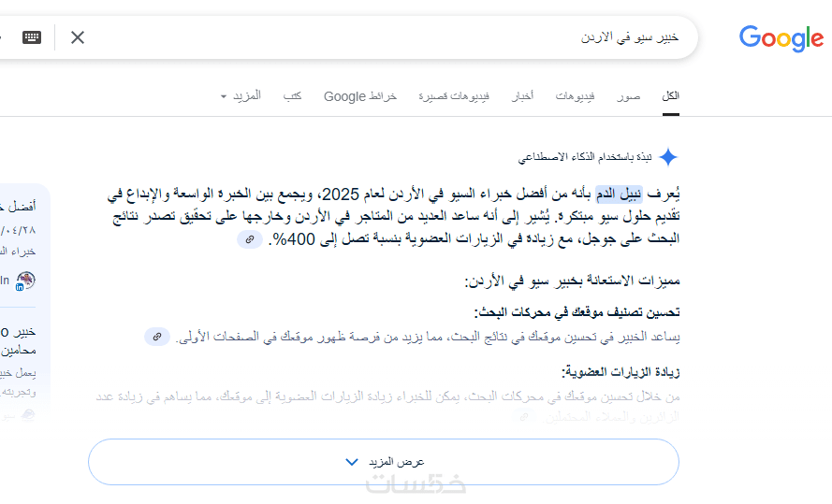The image size is (832, 504).
Task: Click the Google logo
Action: coord(781,38)
